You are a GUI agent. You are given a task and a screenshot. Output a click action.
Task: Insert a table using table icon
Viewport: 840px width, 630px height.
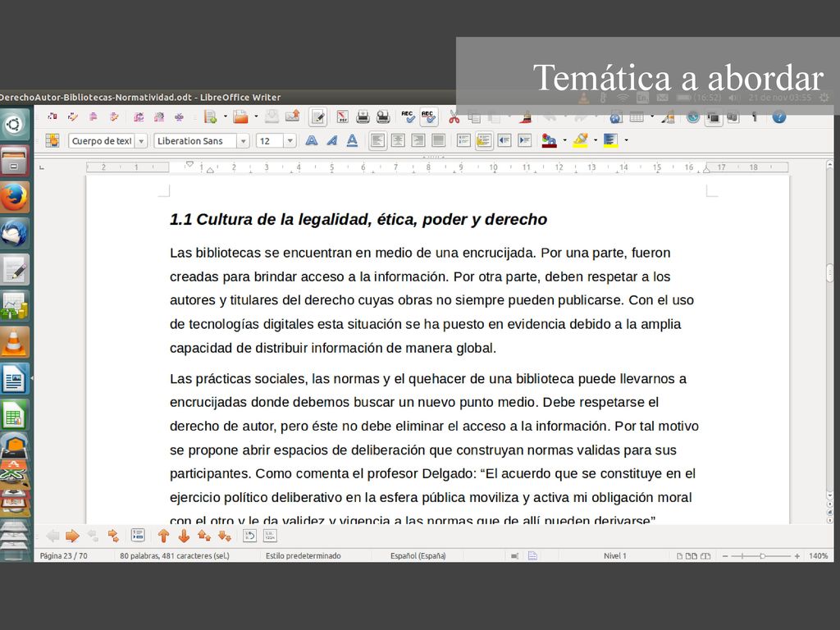tap(637, 116)
